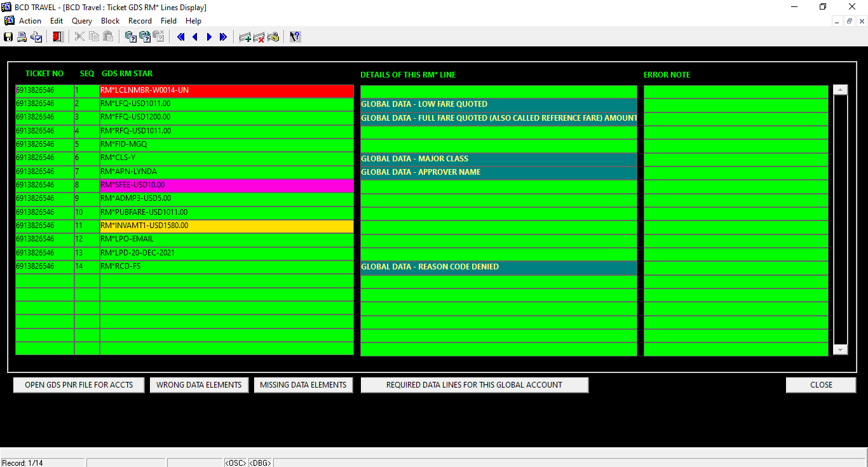Click REQUIRED DATA LINES FOR THIS GLOBAL ACCOUNT

tap(475, 385)
